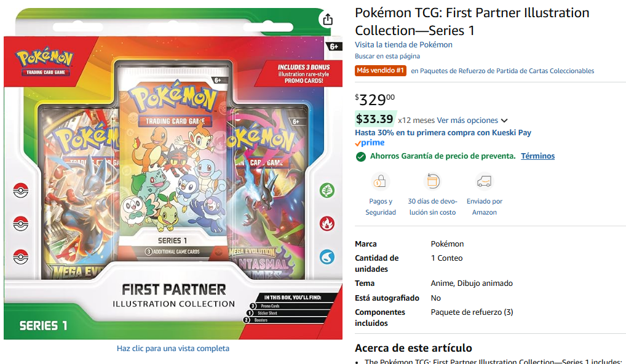Open the Términos link
Screen dimensions: 626x364
point(537,156)
